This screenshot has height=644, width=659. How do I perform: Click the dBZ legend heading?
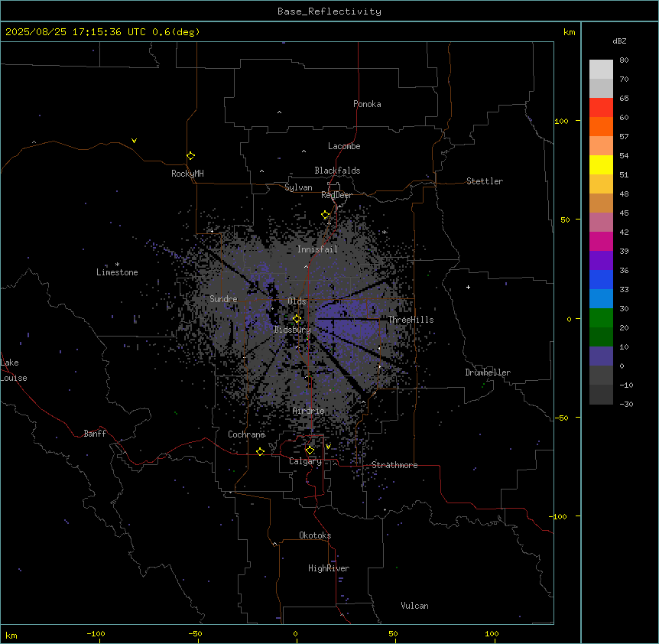tap(619, 41)
